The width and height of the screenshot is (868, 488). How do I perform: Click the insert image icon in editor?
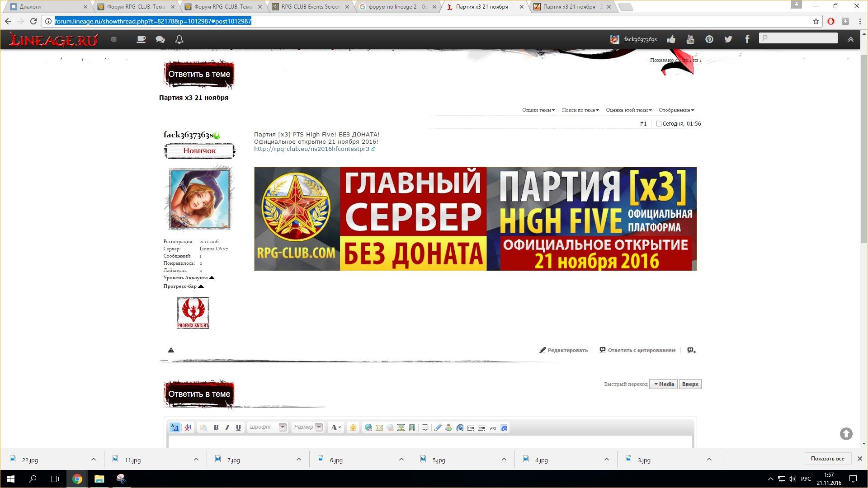tap(401, 427)
